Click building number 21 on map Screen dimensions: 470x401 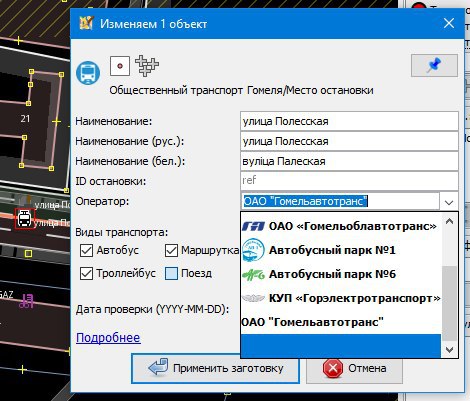(25, 119)
